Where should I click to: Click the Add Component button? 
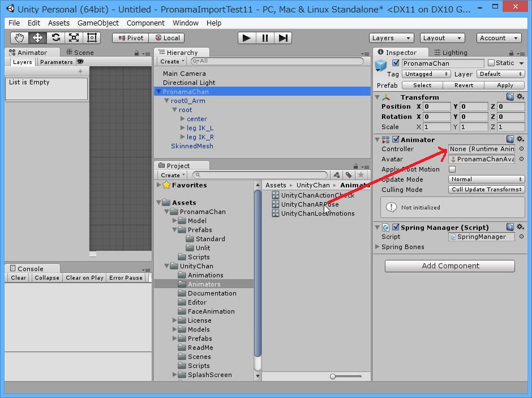(x=450, y=266)
